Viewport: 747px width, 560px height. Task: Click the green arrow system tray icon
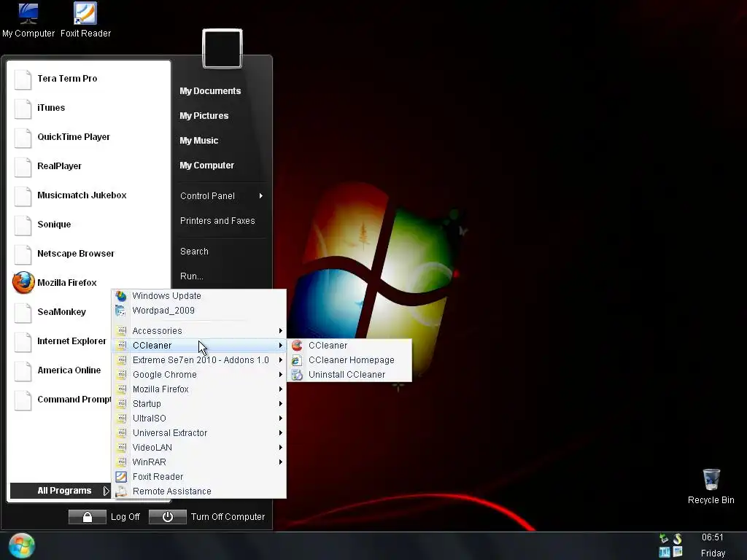(664, 539)
